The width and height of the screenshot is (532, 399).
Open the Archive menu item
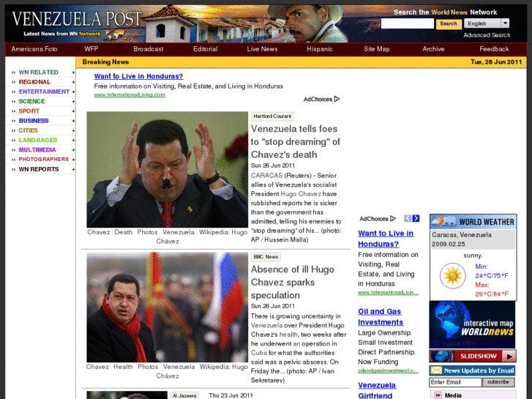click(433, 49)
